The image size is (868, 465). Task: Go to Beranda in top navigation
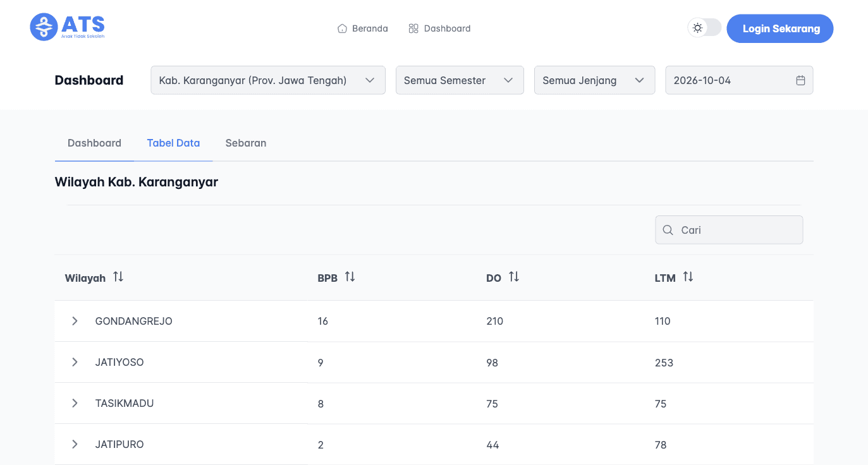(x=363, y=28)
